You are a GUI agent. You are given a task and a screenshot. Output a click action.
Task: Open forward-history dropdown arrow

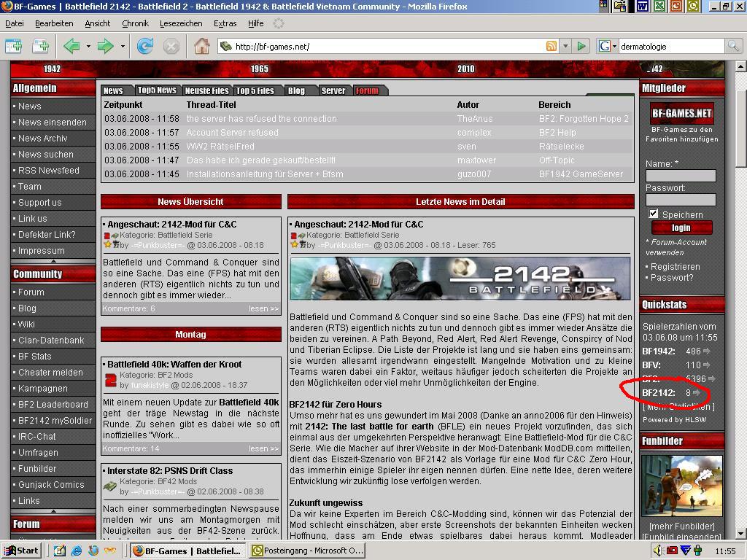tap(123, 46)
